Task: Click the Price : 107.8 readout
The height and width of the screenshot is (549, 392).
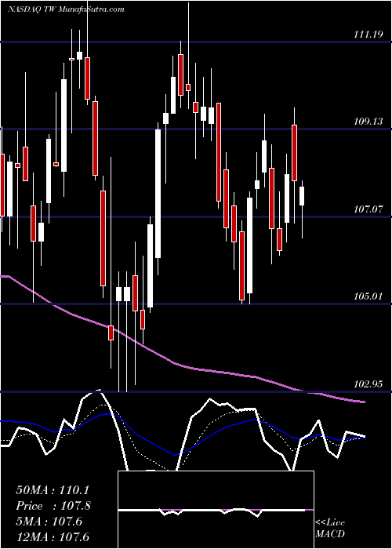Action: 53,506
